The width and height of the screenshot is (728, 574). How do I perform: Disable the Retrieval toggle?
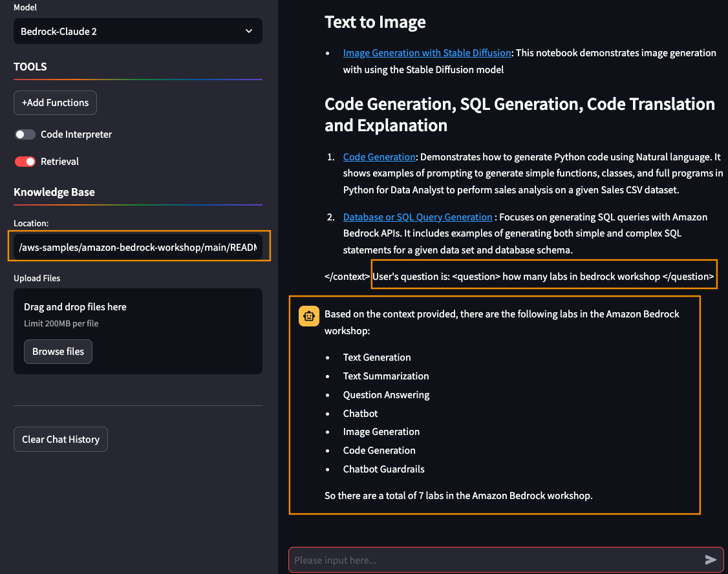[25, 162]
